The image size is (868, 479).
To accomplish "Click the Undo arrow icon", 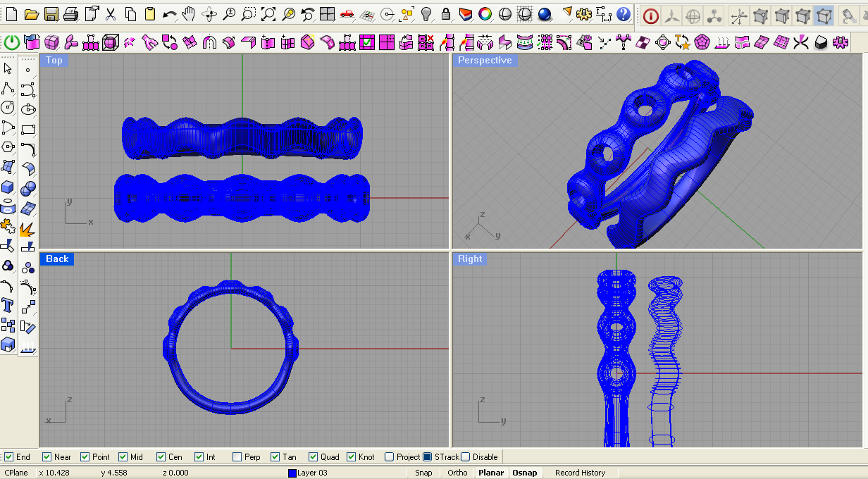I will pos(169,13).
